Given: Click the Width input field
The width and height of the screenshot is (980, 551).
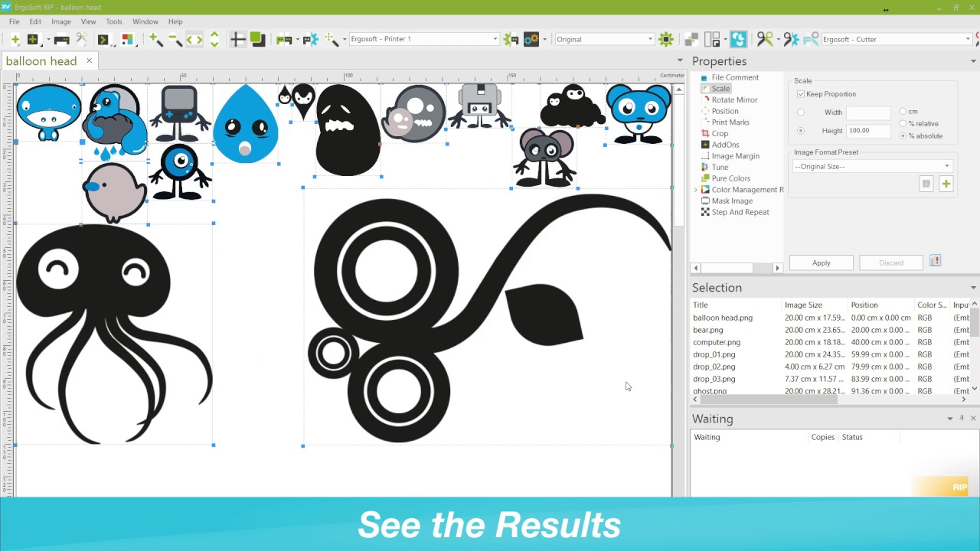Looking at the screenshot, I should point(868,112).
